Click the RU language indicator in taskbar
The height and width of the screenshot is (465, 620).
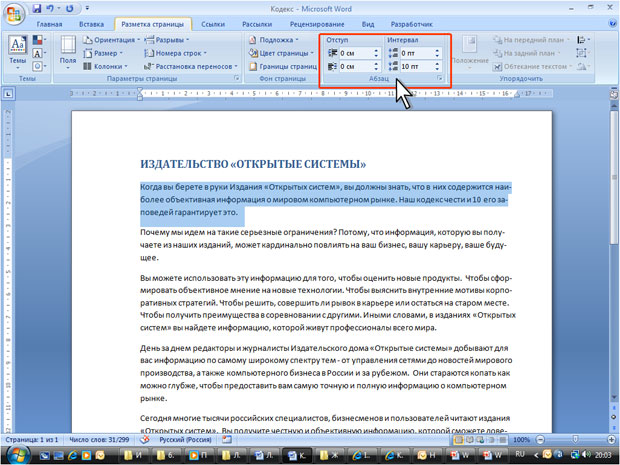pos(520,455)
